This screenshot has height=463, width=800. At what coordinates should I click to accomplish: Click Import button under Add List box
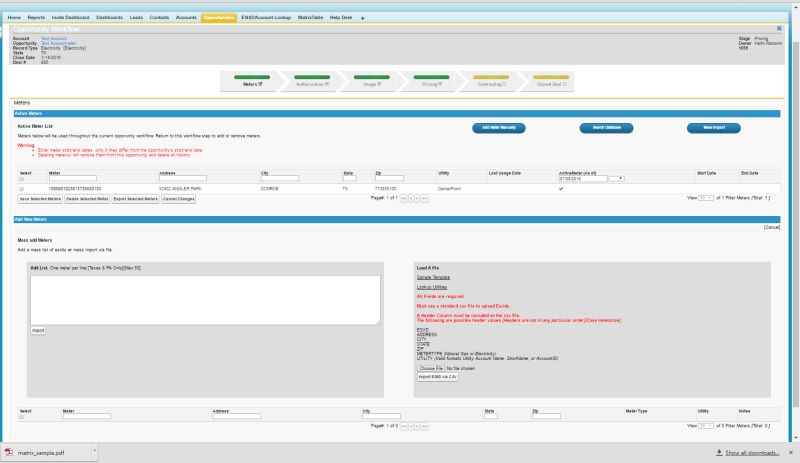(38, 331)
